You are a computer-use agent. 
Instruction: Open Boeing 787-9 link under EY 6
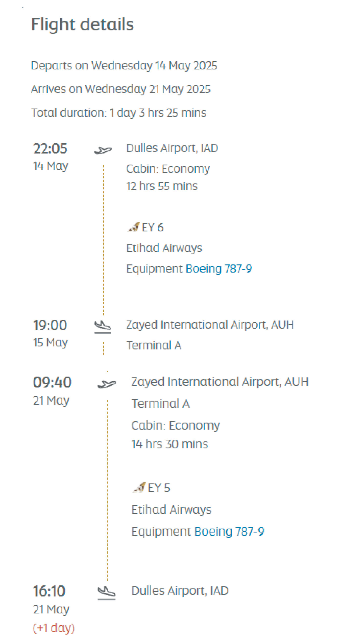(218, 268)
